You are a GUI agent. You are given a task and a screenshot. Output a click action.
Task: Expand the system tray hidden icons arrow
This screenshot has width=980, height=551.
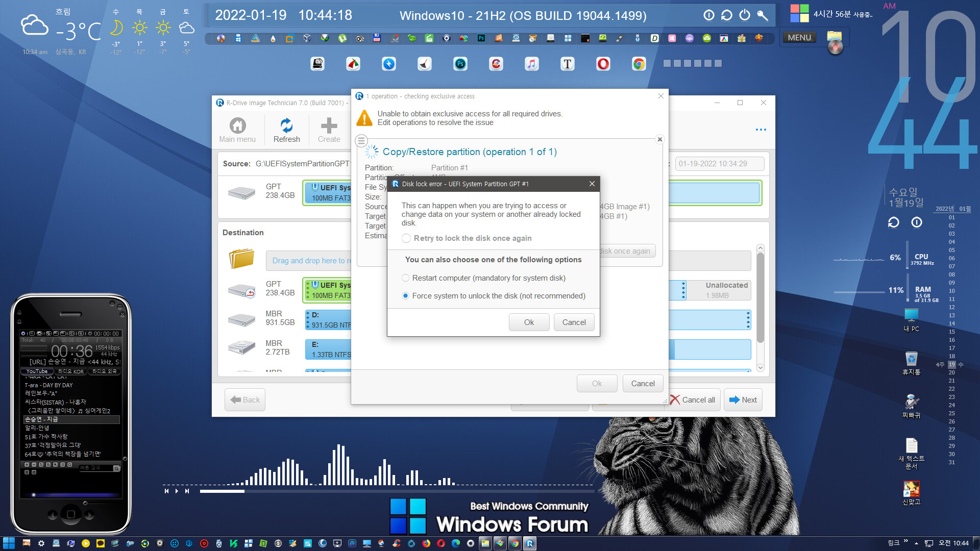[916, 543]
